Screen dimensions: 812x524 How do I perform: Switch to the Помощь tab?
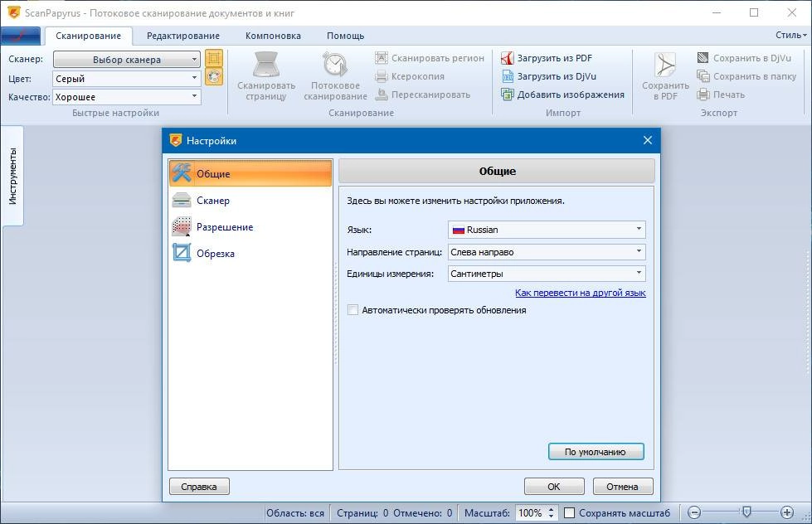345,36
